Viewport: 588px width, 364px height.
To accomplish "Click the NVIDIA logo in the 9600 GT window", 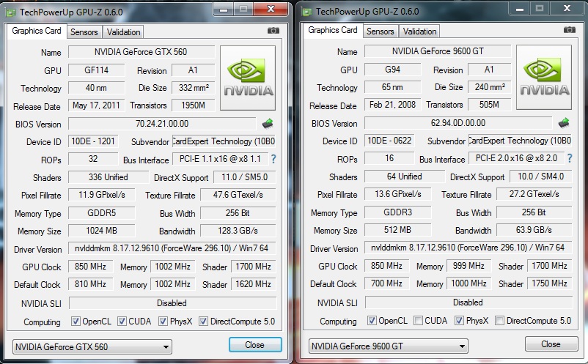I will pos(544,77).
